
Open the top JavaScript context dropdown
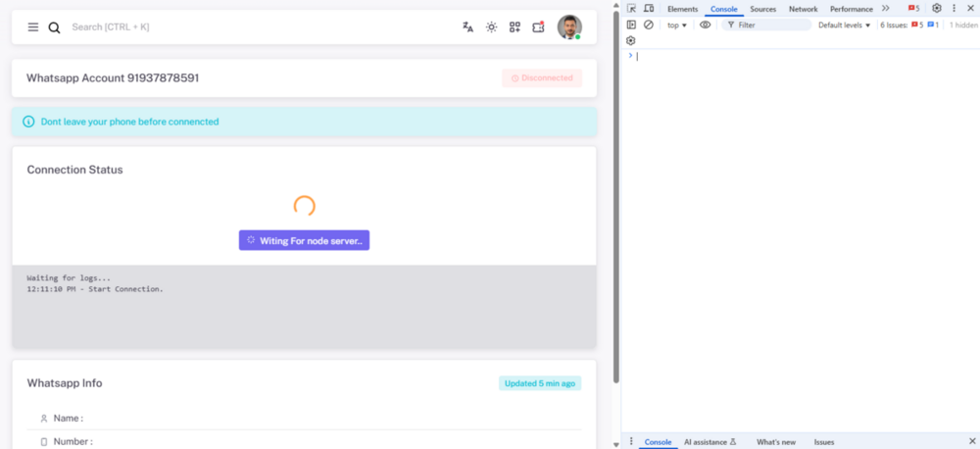(677, 25)
